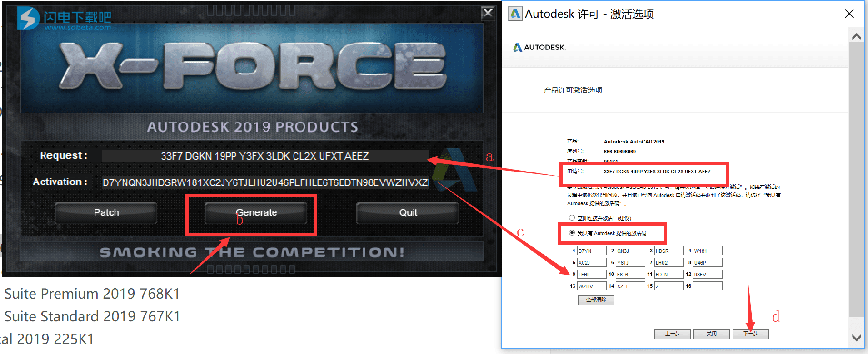Click activation code box 12 containing 98EV
The image size is (868, 354).
[x=708, y=274]
